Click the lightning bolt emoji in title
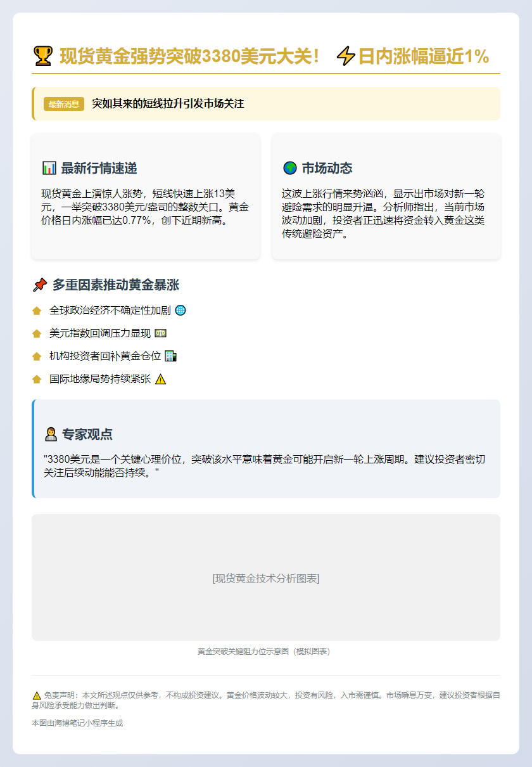Image resolution: width=532 pixels, height=767 pixels. coord(346,56)
